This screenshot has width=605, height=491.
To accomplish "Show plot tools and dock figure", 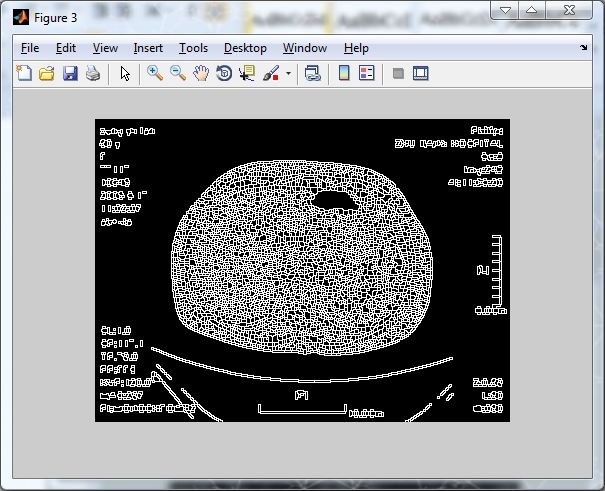I will (x=421, y=73).
